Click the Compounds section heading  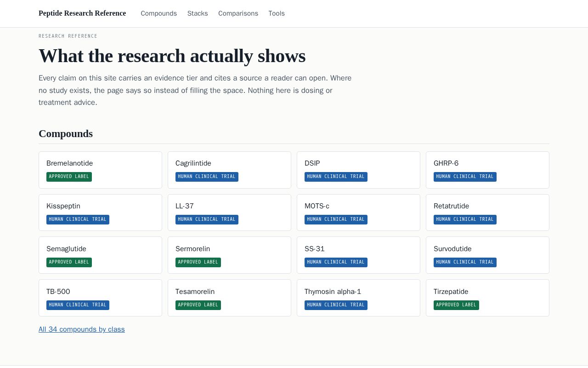tap(66, 134)
